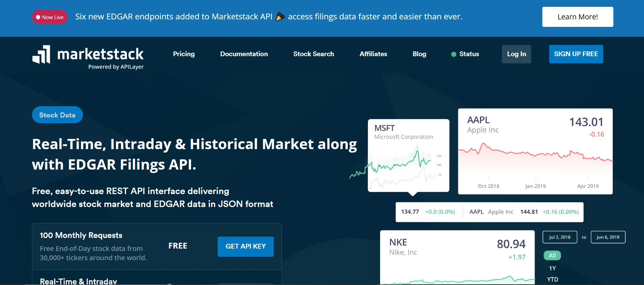Click the 100 Monthly Requests heading
Screen dimensions: 644x285
[x=81, y=235]
